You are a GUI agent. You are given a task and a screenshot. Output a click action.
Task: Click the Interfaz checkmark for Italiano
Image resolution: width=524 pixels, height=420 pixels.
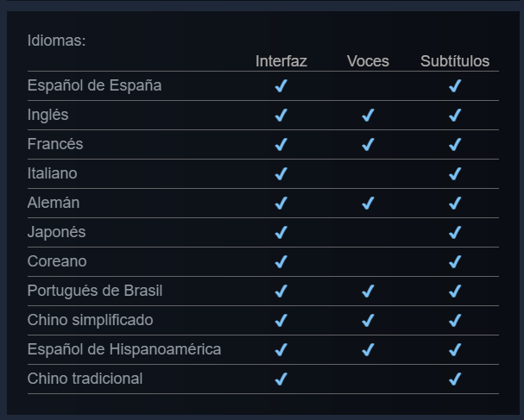(281, 174)
